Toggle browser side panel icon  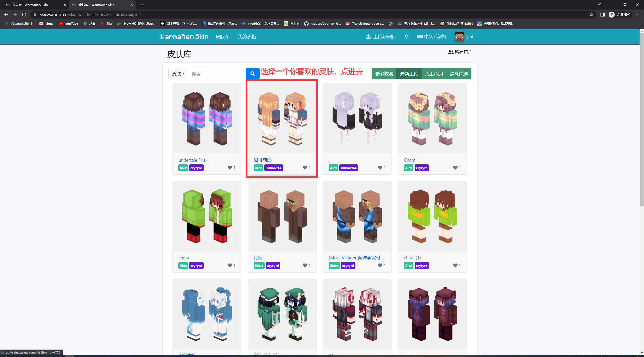tap(602, 14)
